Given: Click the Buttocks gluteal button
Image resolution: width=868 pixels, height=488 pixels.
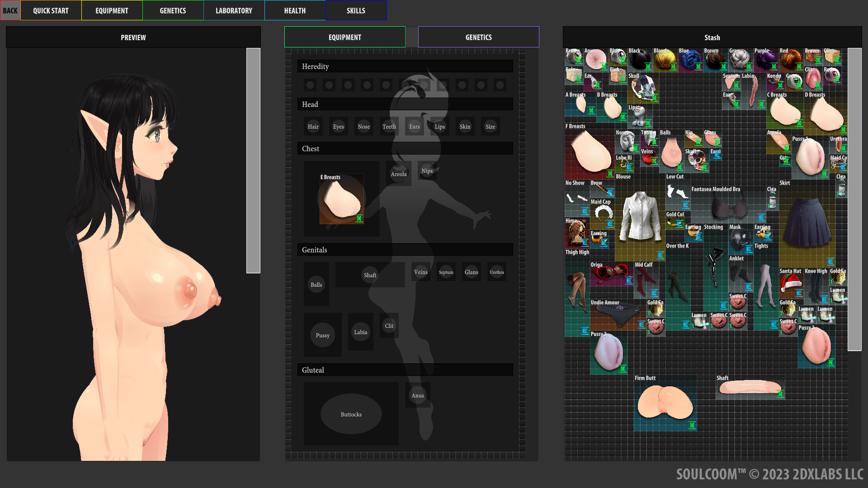Looking at the screenshot, I should [351, 415].
